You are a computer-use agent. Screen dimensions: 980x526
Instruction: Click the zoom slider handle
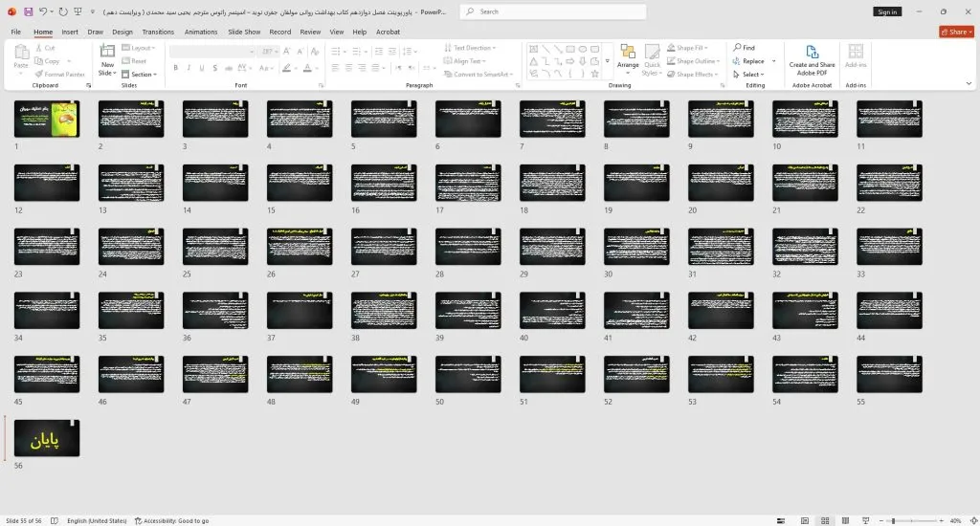[x=893, y=520]
